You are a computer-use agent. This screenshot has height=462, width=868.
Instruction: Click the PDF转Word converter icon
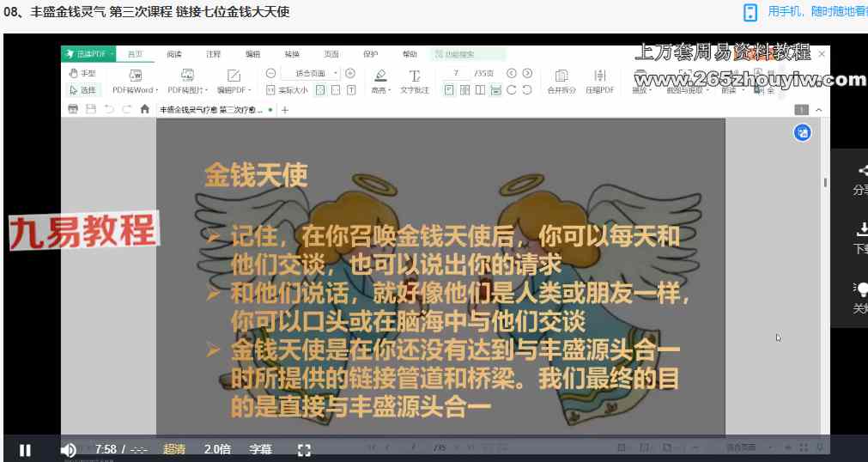click(x=135, y=76)
